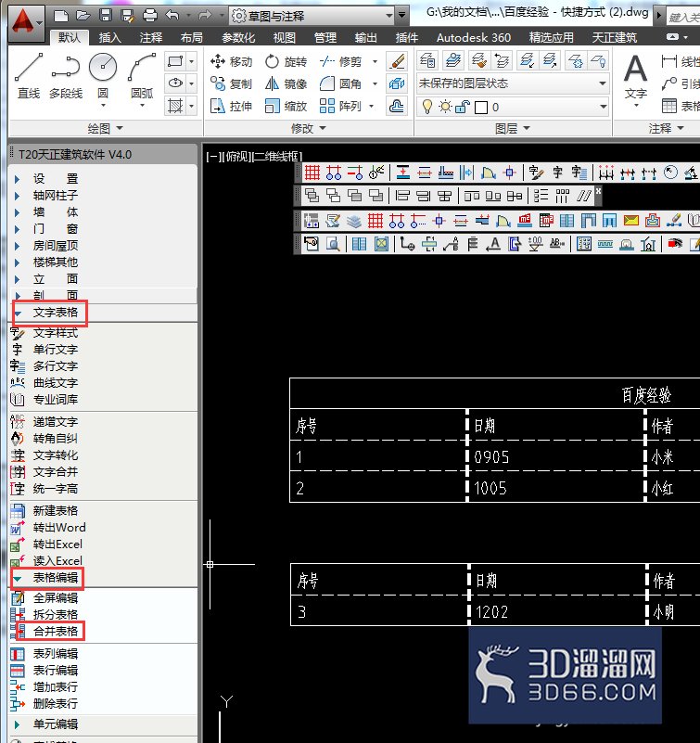The height and width of the screenshot is (743, 700).
Task: Click the search keyword input field
Action: [683, 17]
